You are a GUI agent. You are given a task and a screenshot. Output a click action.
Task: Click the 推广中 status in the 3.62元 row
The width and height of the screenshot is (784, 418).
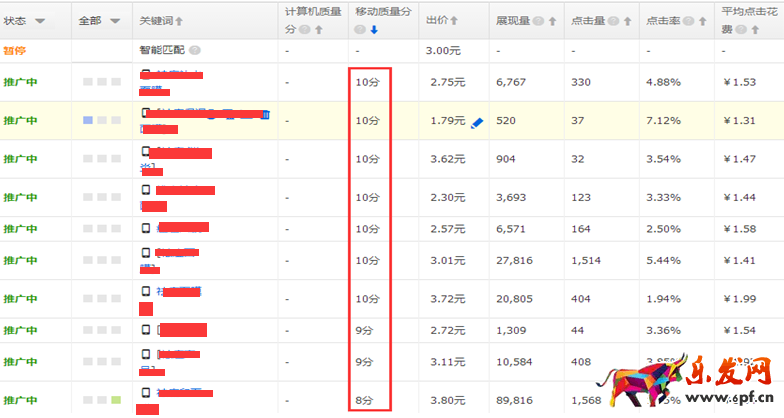coord(20,159)
